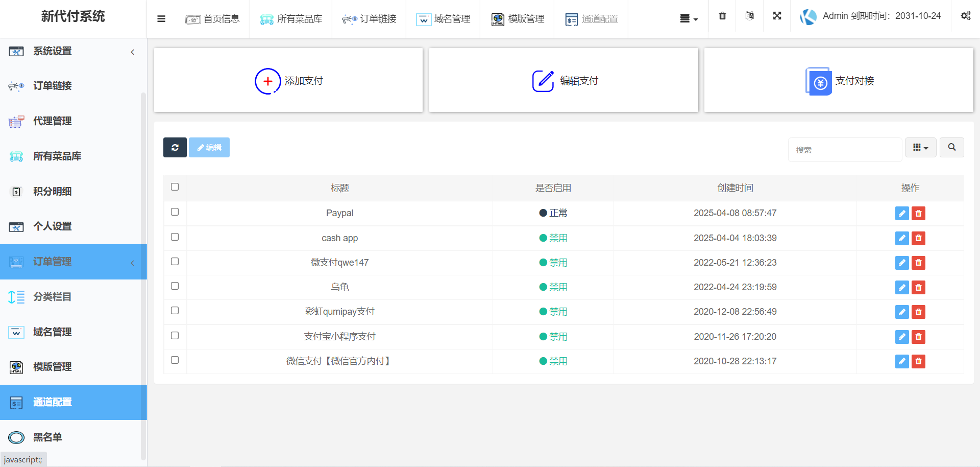Switch to the 域名管理 top tab

(x=443, y=19)
